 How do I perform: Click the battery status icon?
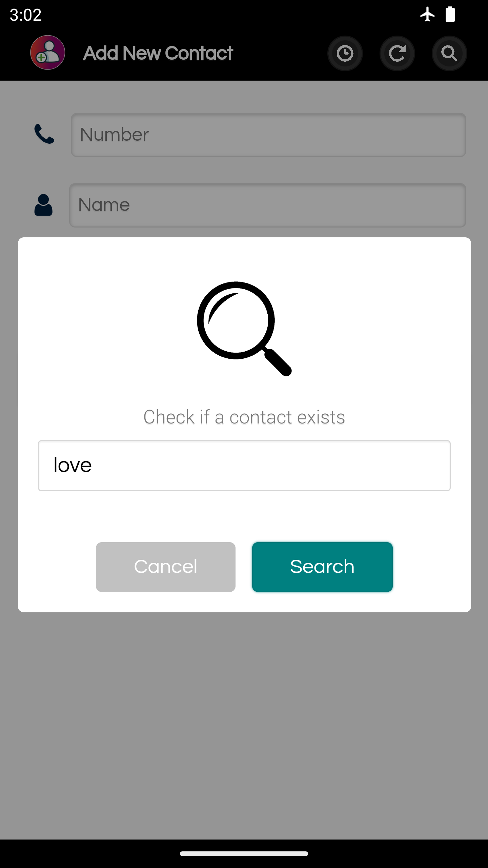[x=450, y=14]
